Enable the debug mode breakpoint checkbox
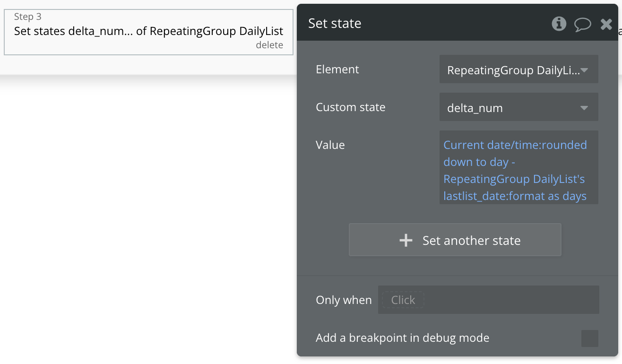622x364 pixels. coord(589,338)
